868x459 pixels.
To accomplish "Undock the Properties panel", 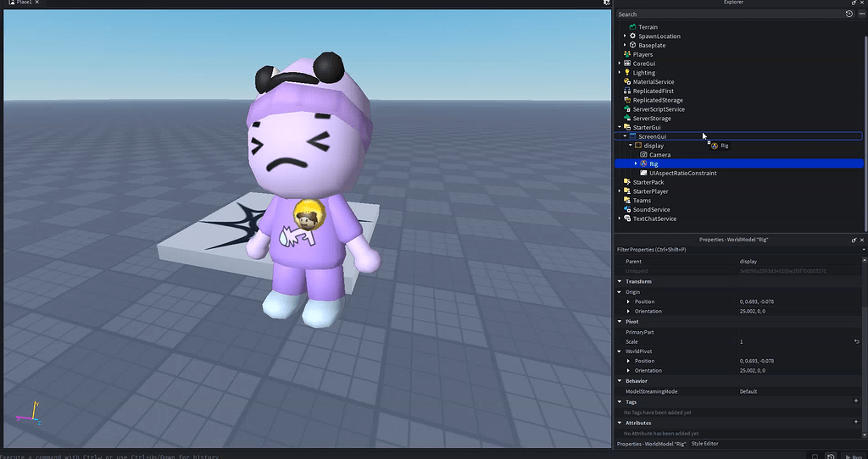I will click(x=854, y=240).
